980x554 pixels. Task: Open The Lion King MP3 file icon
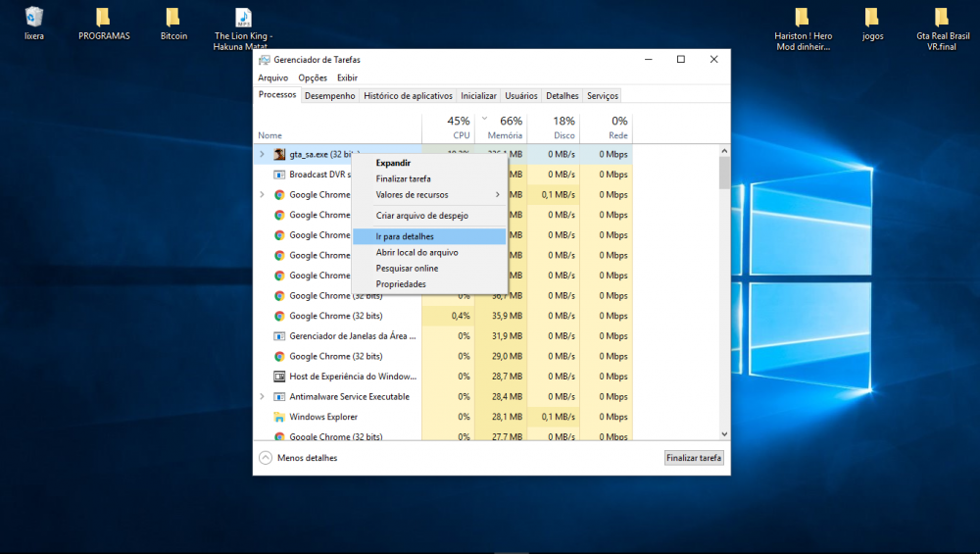243,28
